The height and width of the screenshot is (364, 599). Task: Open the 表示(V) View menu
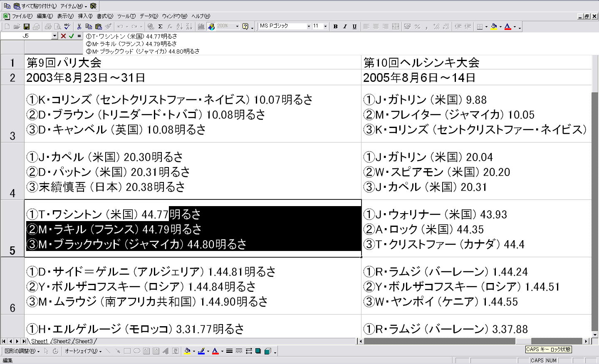(65, 16)
